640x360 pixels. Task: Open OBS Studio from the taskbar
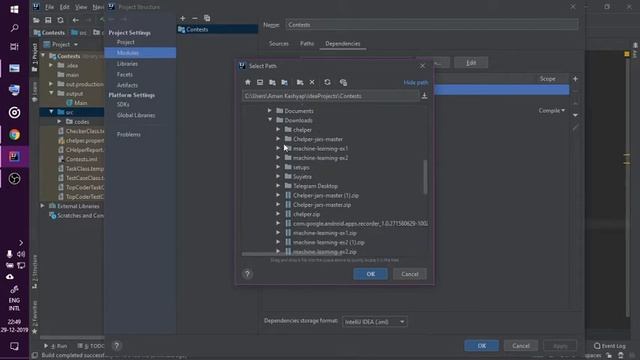coord(14,179)
